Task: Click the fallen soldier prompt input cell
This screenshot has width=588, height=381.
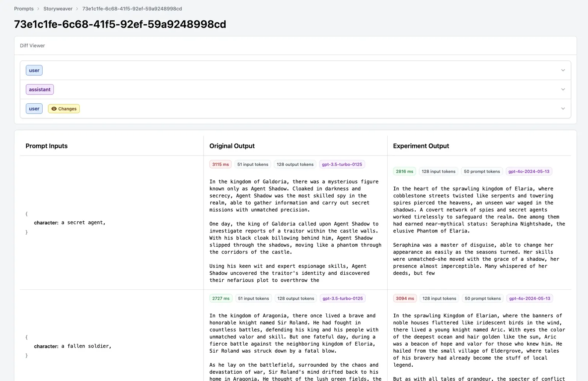Action: (111, 346)
